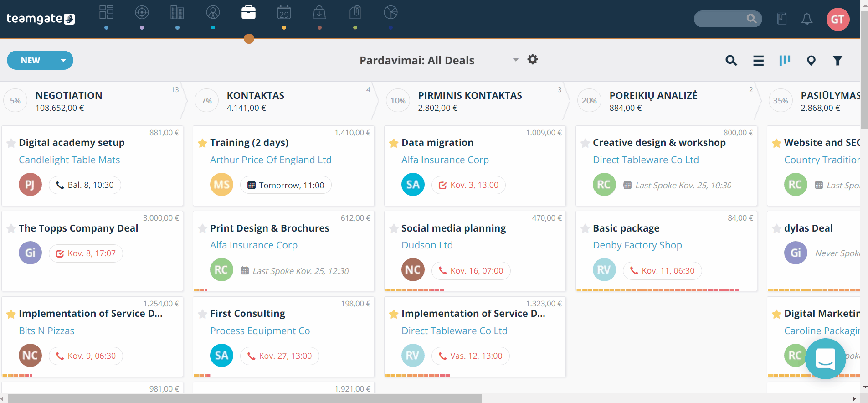Click progress bar under Basic package card
Image resolution: width=868 pixels, height=403 pixels.
coord(657,290)
